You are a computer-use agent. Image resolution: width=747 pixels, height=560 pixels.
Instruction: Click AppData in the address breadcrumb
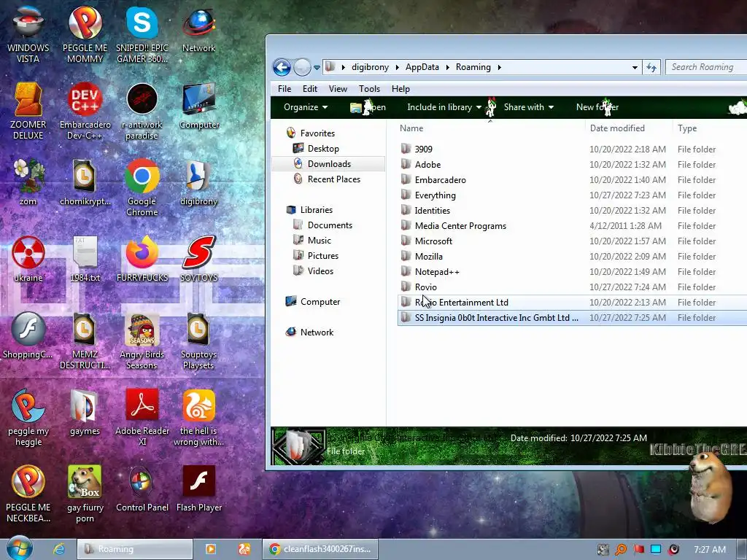422,67
